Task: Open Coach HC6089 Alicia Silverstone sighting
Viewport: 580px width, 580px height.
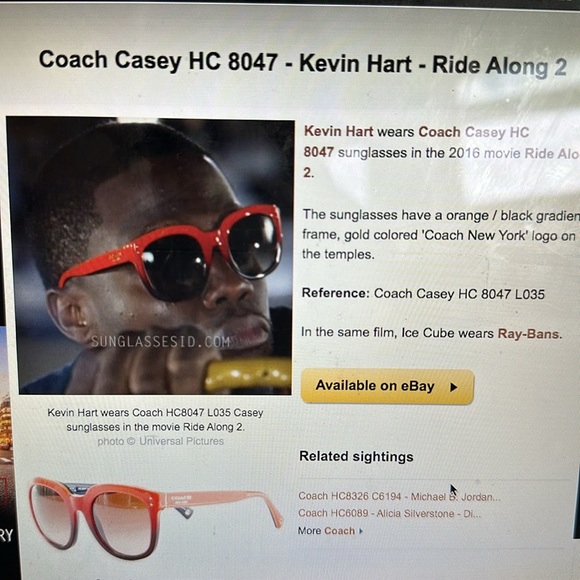Action: point(390,513)
